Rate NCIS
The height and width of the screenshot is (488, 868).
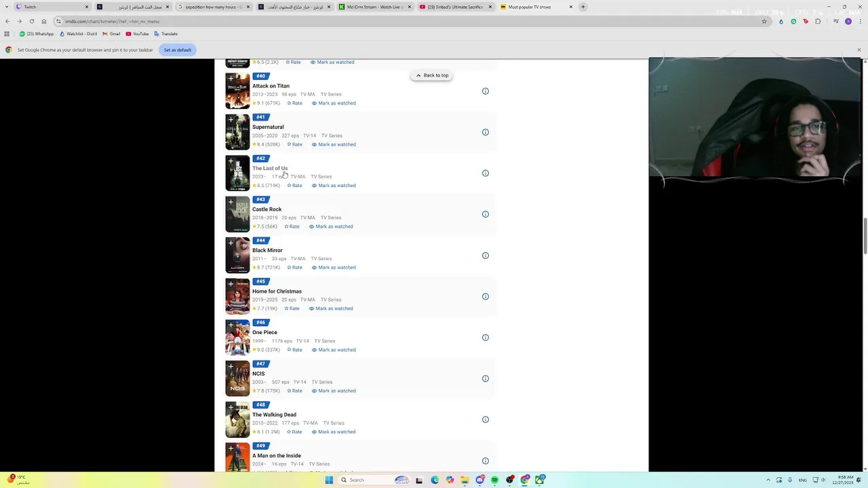pyautogui.click(x=294, y=391)
